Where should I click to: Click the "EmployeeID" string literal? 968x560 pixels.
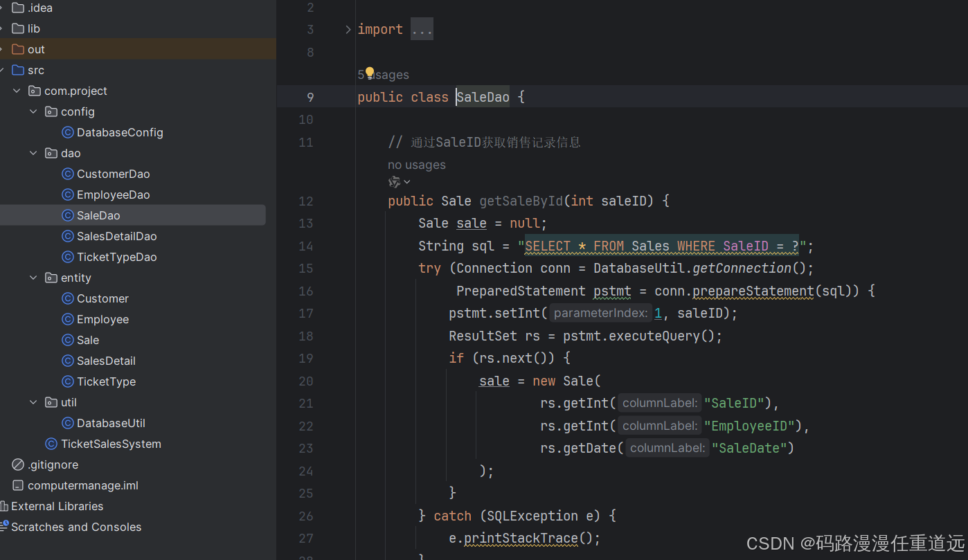[x=753, y=425]
